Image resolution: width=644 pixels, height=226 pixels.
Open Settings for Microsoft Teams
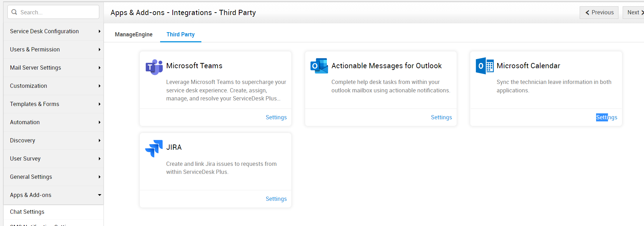[276, 118]
